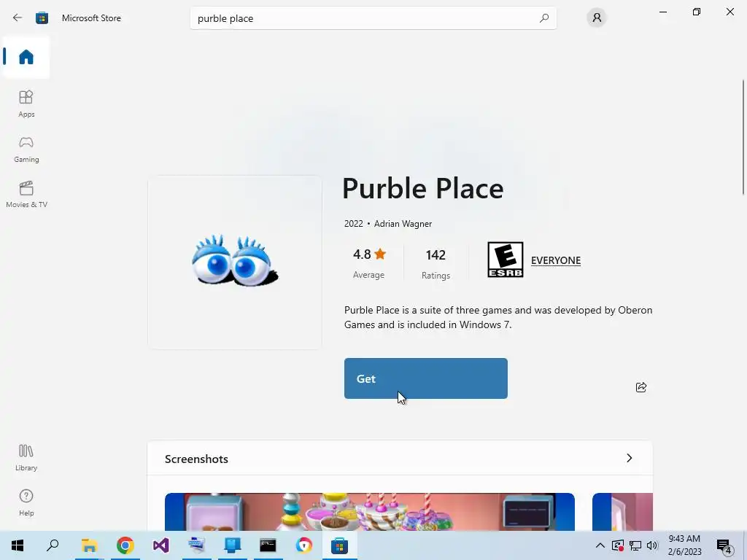The width and height of the screenshot is (747, 560).
Task: Open the Movies & TV section
Action: 26,195
